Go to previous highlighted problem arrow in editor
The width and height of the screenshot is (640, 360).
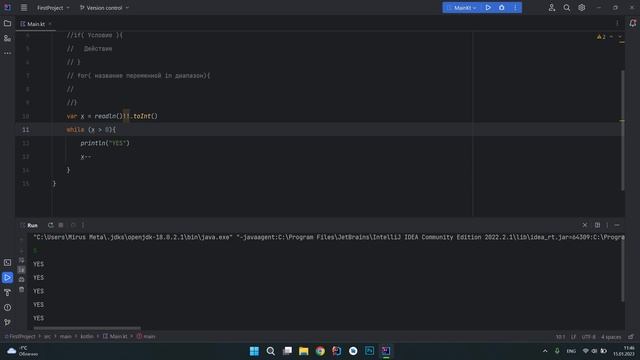(x=611, y=37)
